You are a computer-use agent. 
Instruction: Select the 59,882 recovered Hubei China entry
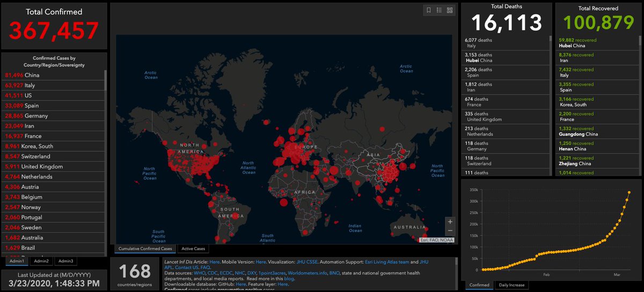click(x=597, y=43)
